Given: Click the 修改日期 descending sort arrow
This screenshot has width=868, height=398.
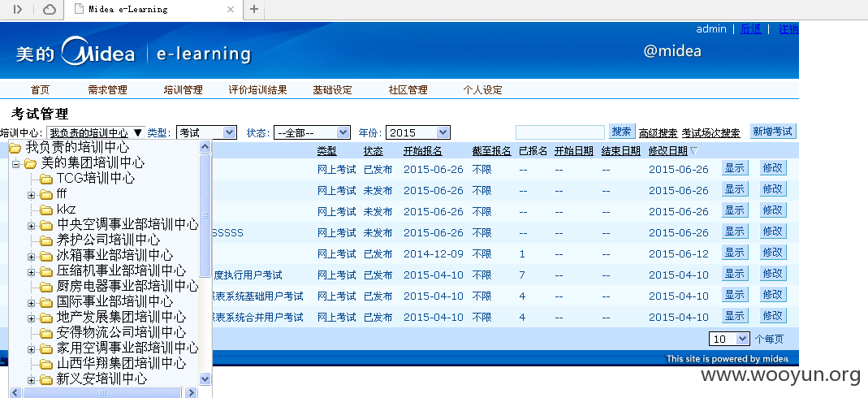Looking at the screenshot, I should coord(694,151).
